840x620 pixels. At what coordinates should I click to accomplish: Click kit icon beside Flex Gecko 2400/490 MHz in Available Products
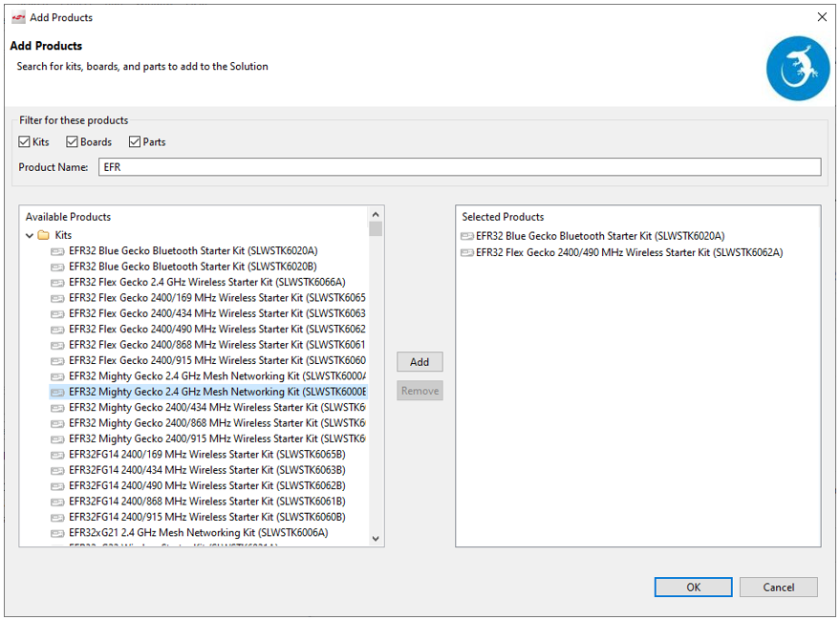57,330
